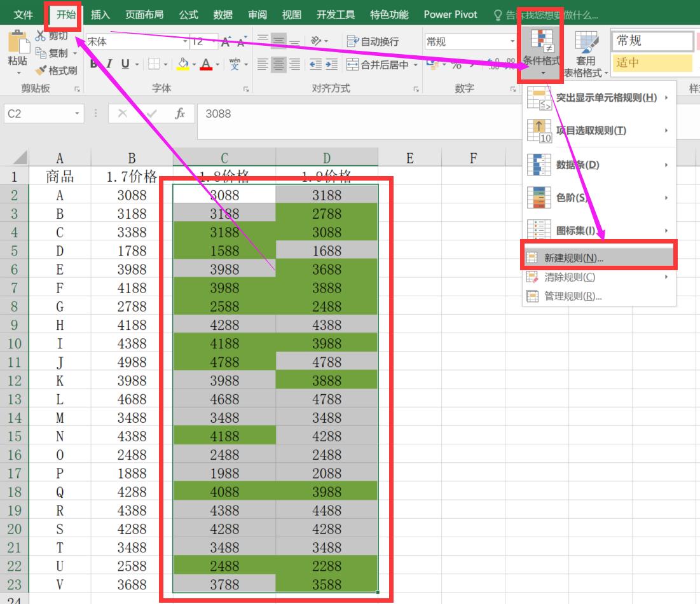Image resolution: width=700 pixels, height=604 pixels.
Task: Click the fill color bucket icon
Action: 182,64
